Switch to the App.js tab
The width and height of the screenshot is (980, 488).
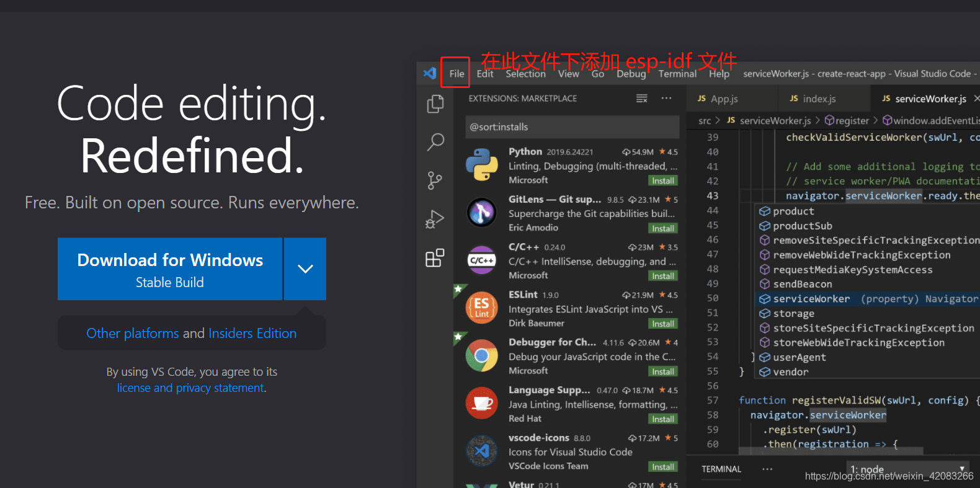coord(732,99)
